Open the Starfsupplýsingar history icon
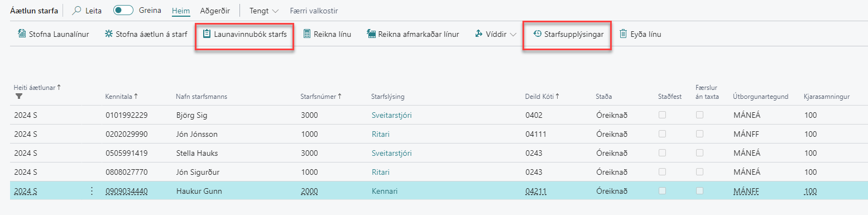This screenshot has width=868, height=215. click(538, 34)
